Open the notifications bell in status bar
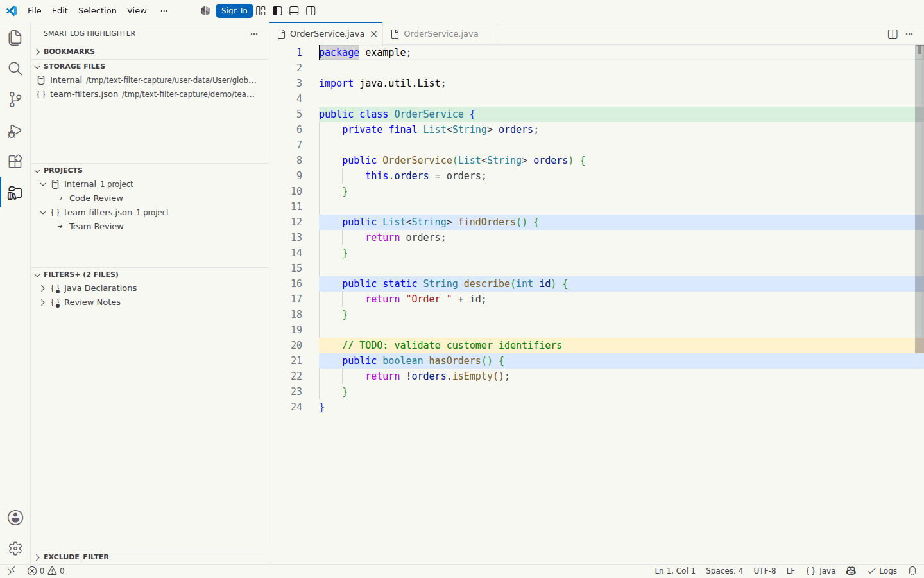 (x=912, y=571)
